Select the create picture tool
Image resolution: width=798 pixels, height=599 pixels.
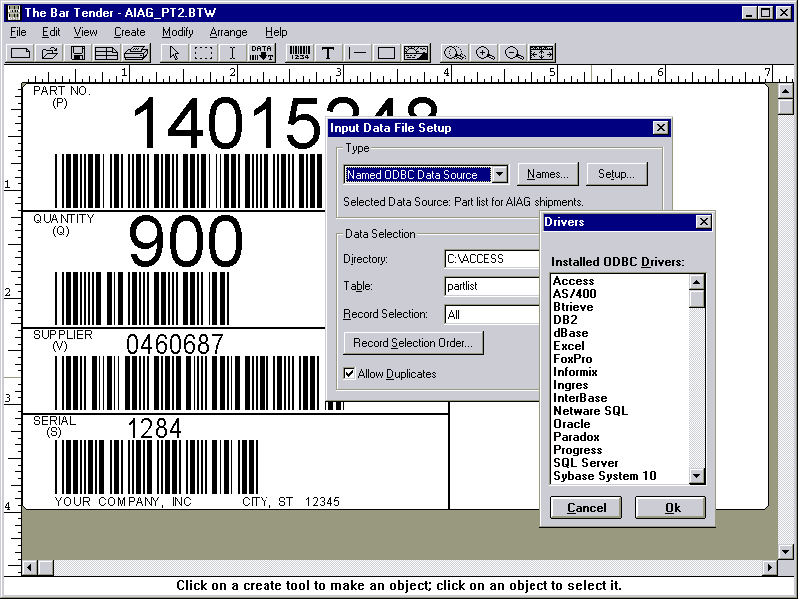pos(416,53)
